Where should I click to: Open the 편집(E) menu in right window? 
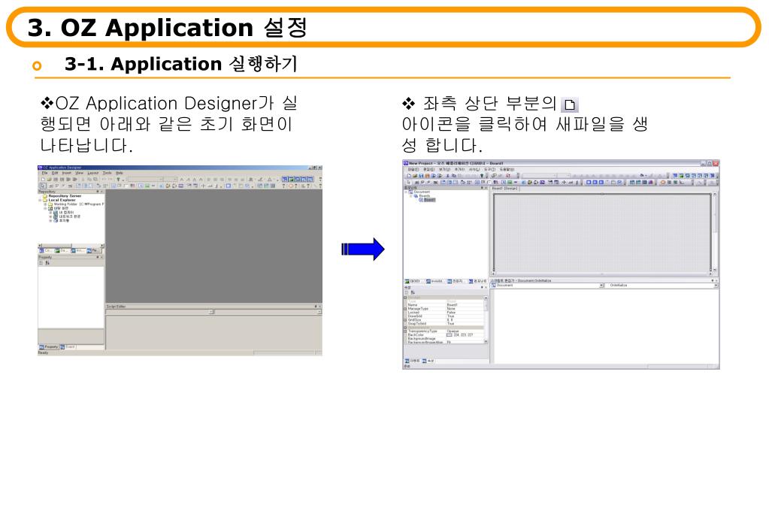coord(429,170)
